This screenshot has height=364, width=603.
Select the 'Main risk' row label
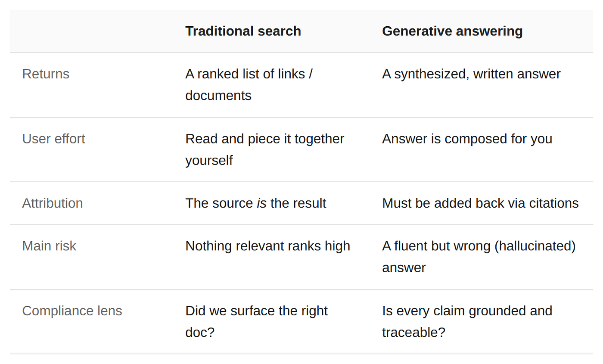point(49,246)
